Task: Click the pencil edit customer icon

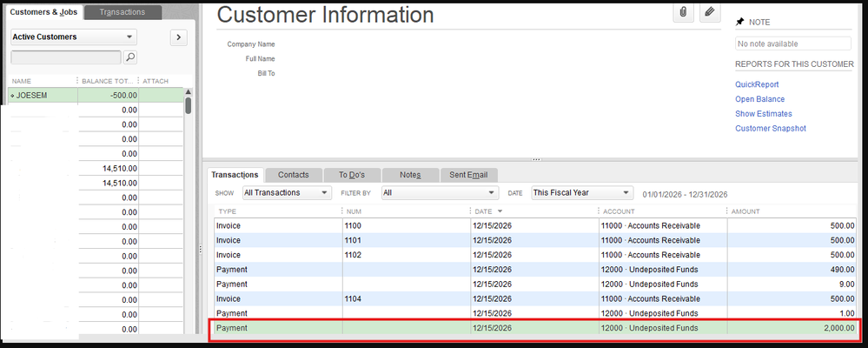Action: (710, 12)
